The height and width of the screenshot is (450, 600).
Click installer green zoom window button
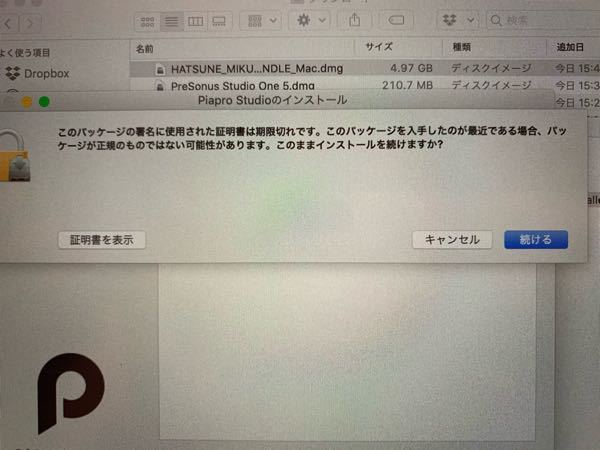point(44,102)
